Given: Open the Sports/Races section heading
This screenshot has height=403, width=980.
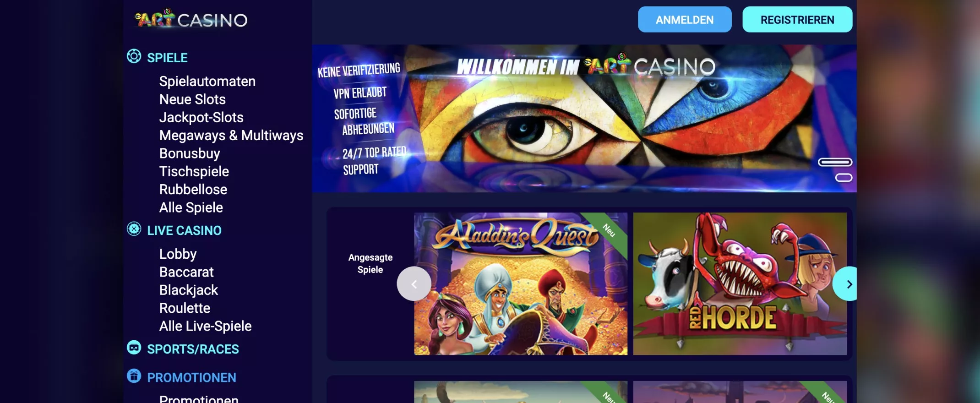Looking at the screenshot, I should point(193,349).
